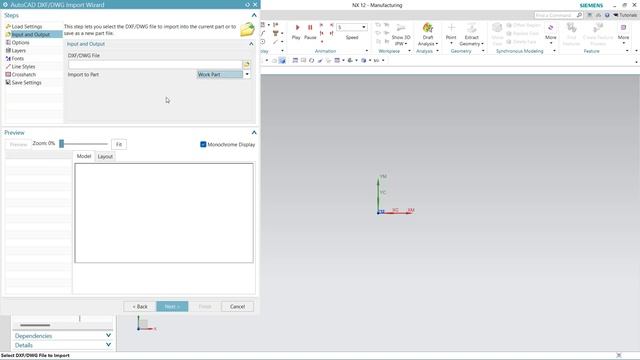640x360 pixels.
Task: Switch to the Model preview tab
Action: coord(84,156)
